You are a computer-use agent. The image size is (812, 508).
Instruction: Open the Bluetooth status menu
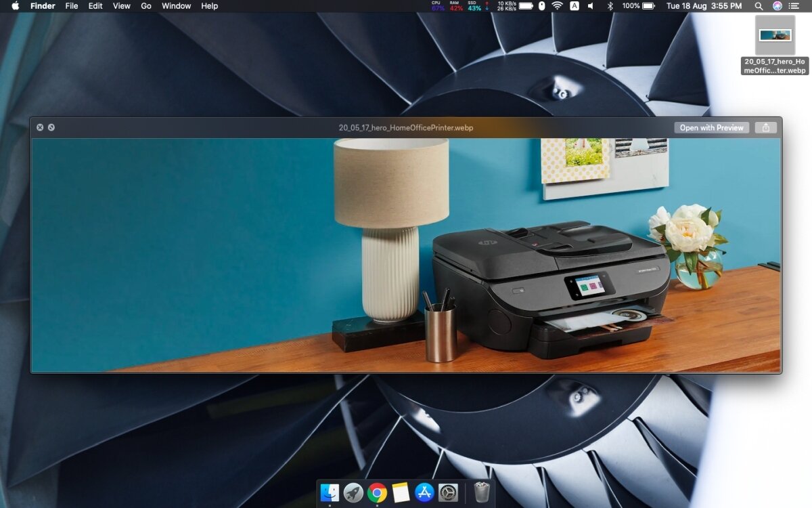click(609, 6)
